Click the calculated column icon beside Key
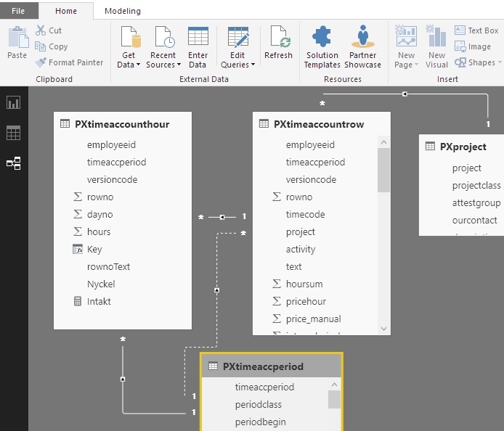This screenshot has width=504, height=431. coord(78,249)
